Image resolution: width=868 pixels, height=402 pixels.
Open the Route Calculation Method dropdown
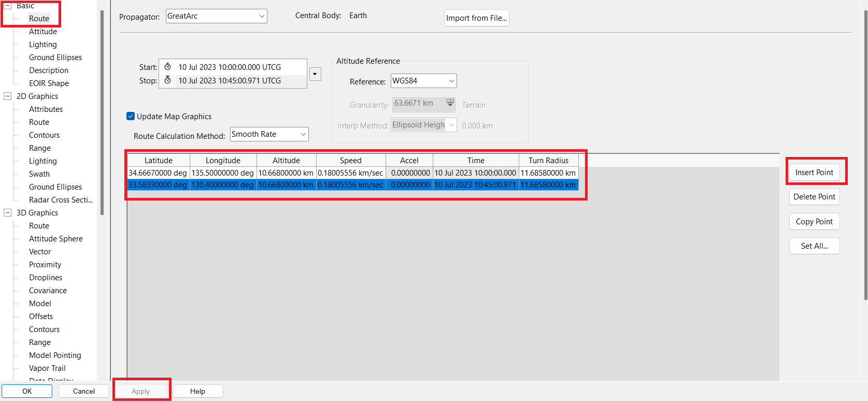point(269,134)
